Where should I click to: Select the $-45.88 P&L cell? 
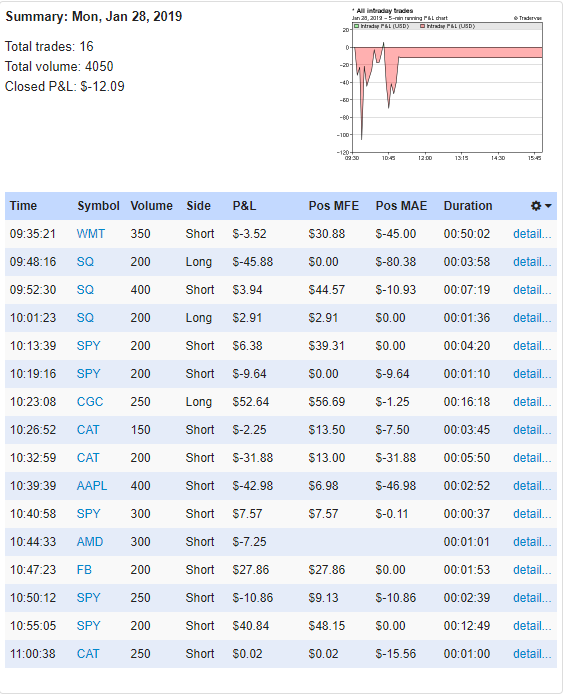coord(253,262)
